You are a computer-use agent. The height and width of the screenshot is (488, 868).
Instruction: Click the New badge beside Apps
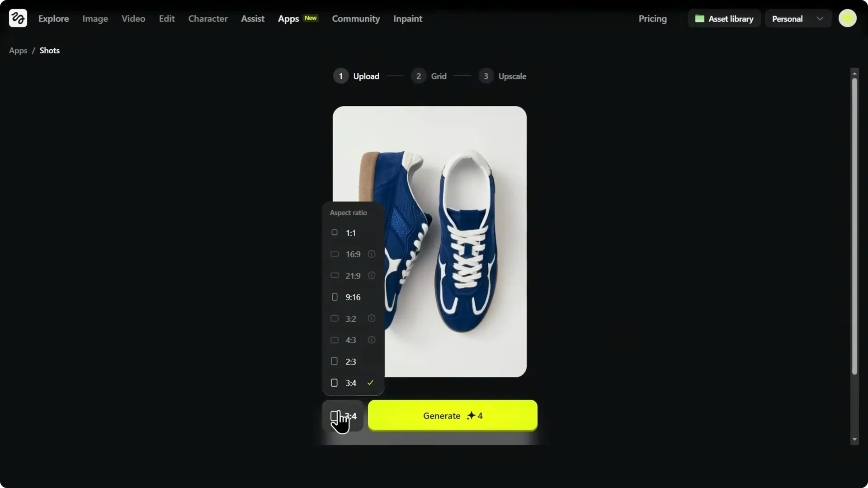[311, 18]
